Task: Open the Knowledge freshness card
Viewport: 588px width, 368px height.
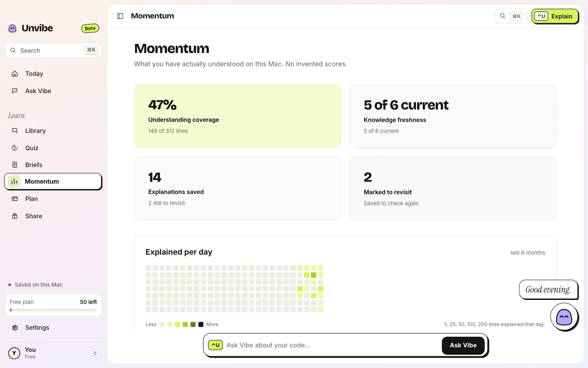Action: pyautogui.click(x=453, y=116)
